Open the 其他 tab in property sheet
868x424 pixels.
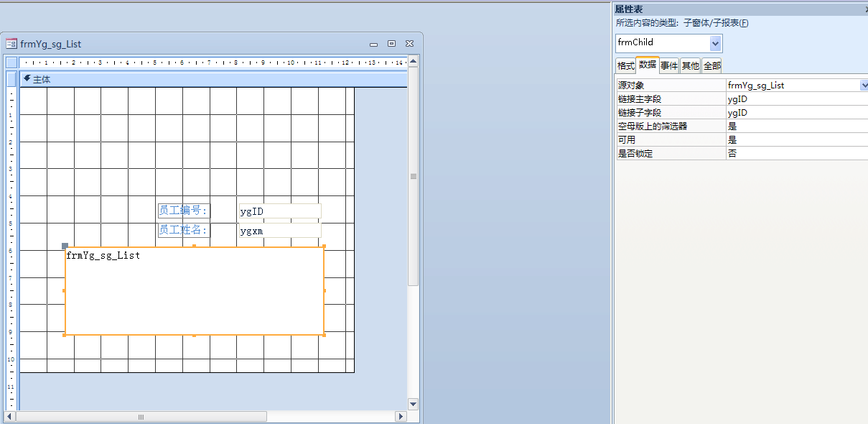[x=690, y=65]
